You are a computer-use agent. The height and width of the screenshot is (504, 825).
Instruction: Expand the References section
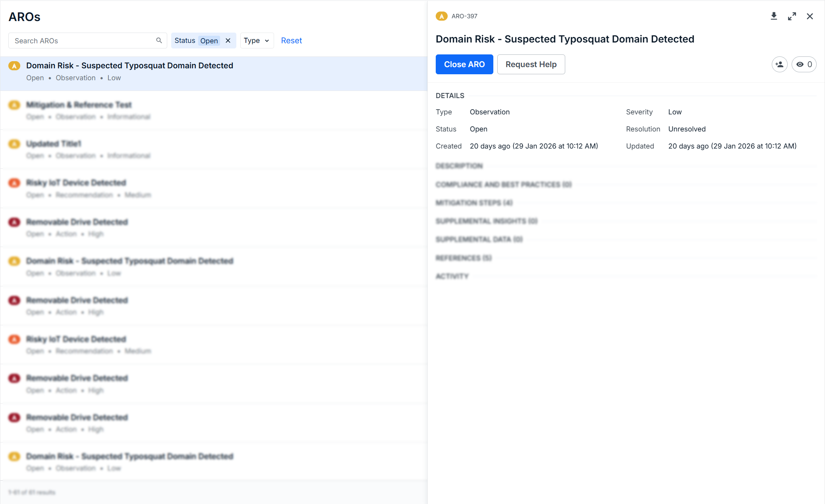point(464,258)
